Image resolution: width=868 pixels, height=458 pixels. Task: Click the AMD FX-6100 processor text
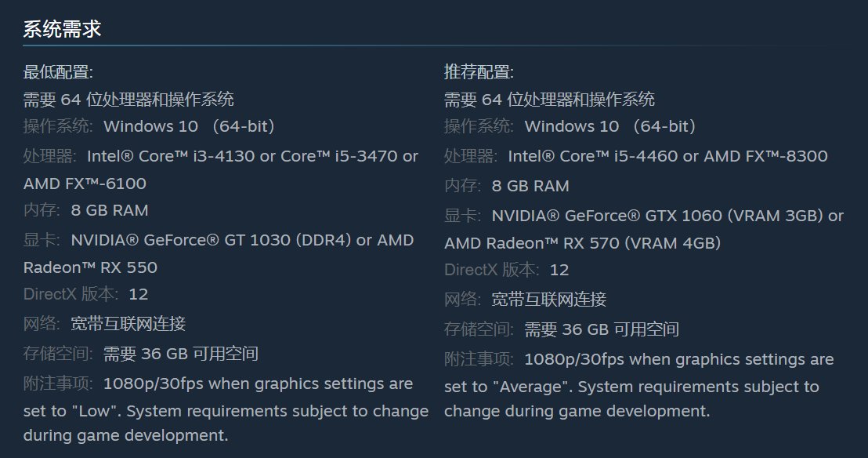pos(85,184)
